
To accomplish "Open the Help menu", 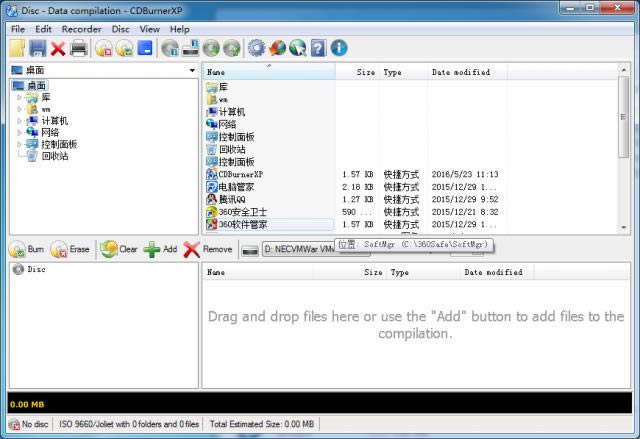I will pyautogui.click(x=180, y=29).
